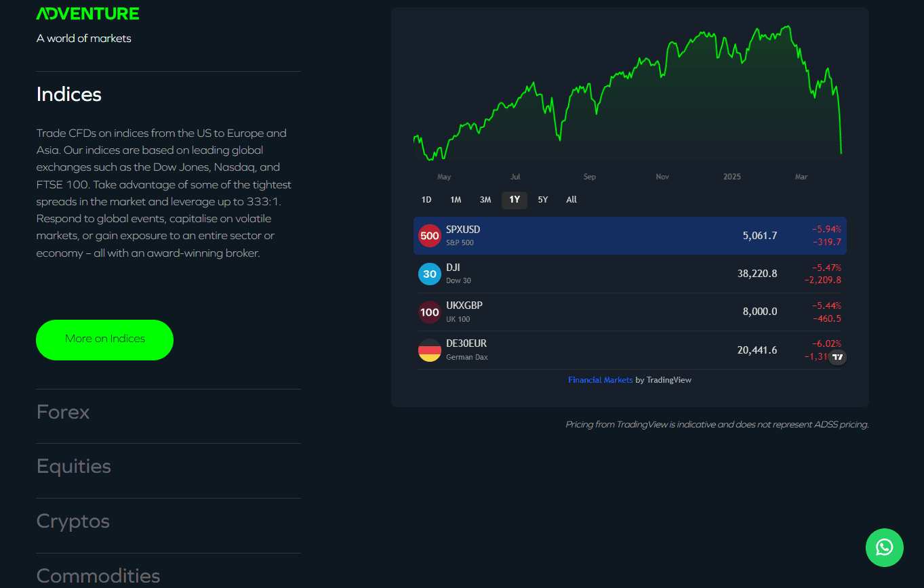Viewport: 924px width, 588px height.
Task: Click the UK 100 index icon
Action: click(429, 312)
